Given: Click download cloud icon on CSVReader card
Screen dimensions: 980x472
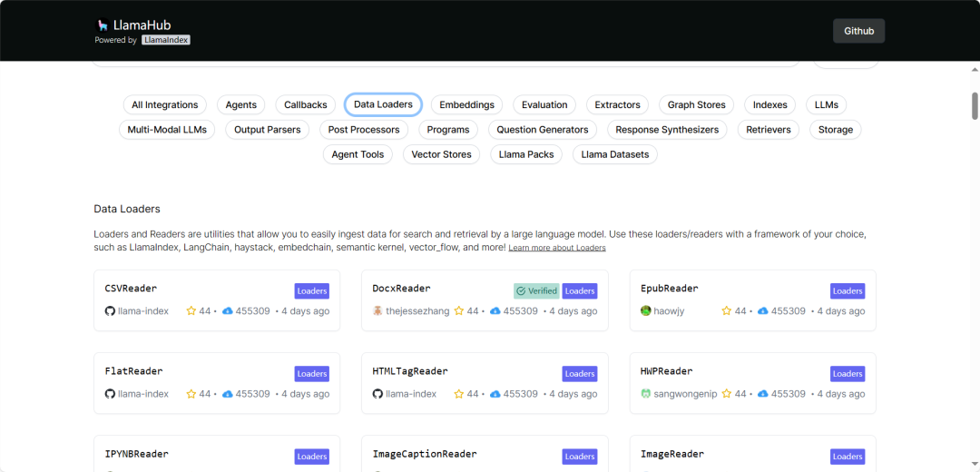Looking at the screenshot, I should (x=228, y=310).
